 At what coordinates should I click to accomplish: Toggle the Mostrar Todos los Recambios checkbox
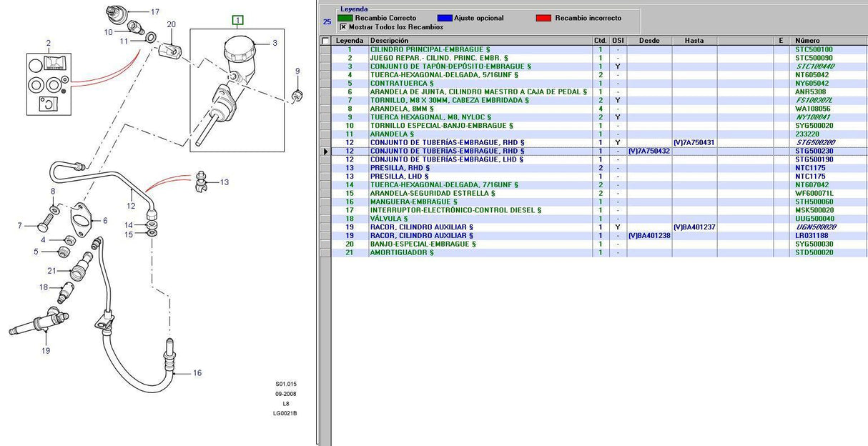[343, 27]
